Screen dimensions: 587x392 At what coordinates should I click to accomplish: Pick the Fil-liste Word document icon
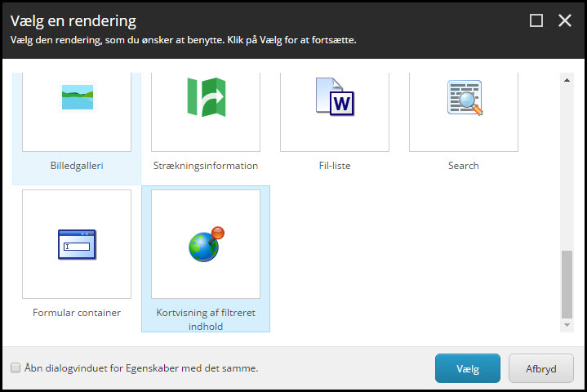[335, 98]
